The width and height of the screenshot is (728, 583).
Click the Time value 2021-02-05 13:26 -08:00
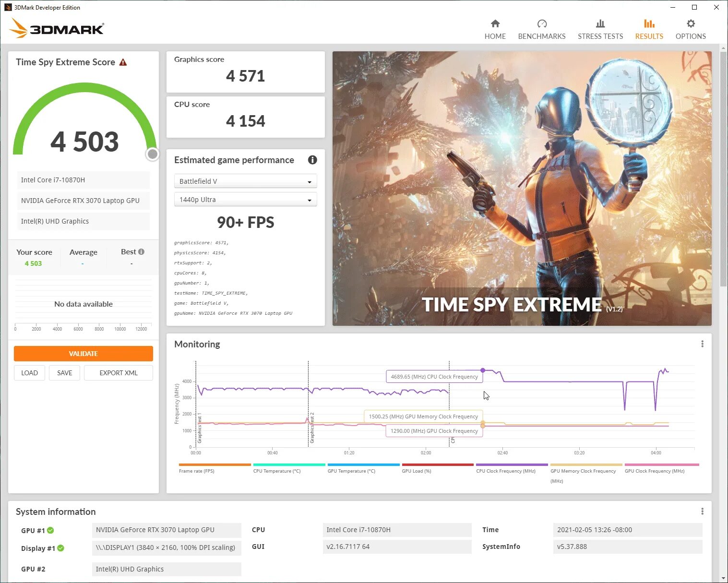coord(628,530)
